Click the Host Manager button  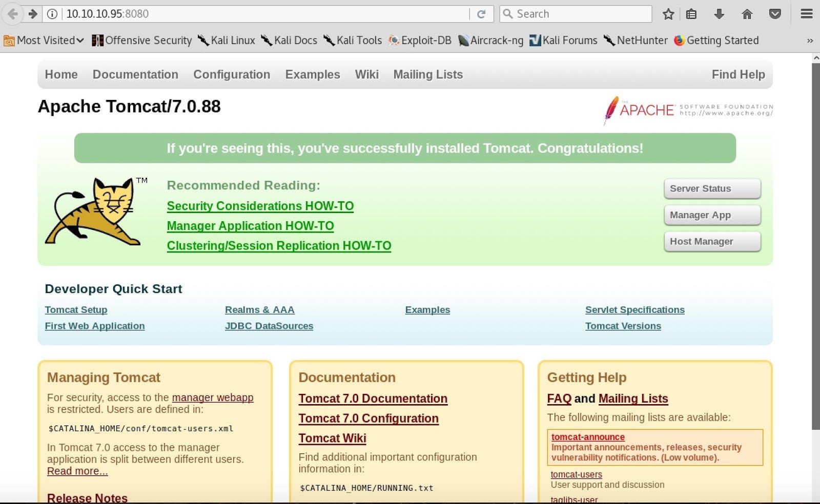tap(712, 242)
